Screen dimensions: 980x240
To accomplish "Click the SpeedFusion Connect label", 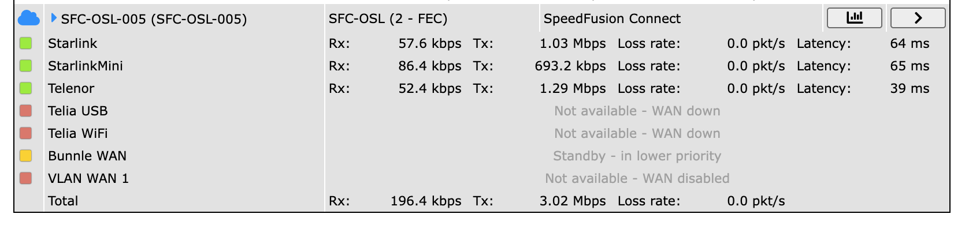I will [x=612, y=19].
